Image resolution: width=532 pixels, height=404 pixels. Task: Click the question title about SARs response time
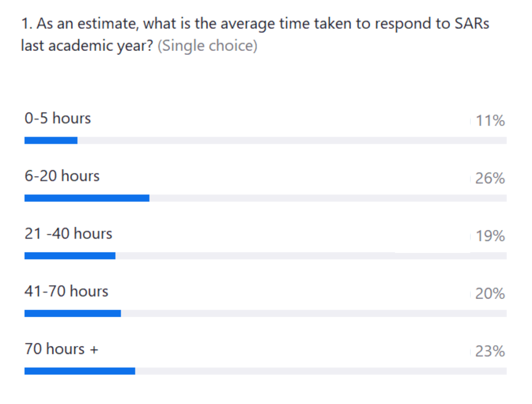tap(255, 35)
